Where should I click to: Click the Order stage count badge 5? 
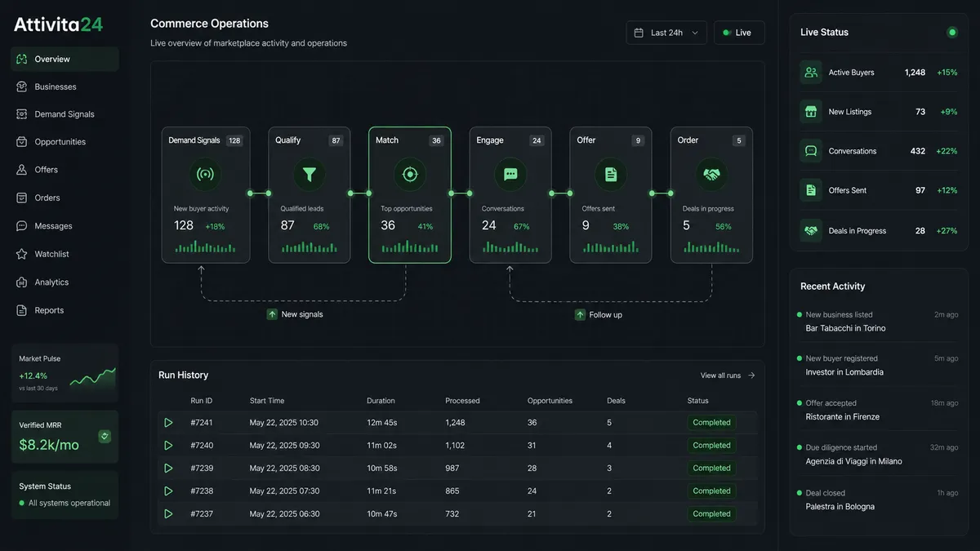[739, 140]
